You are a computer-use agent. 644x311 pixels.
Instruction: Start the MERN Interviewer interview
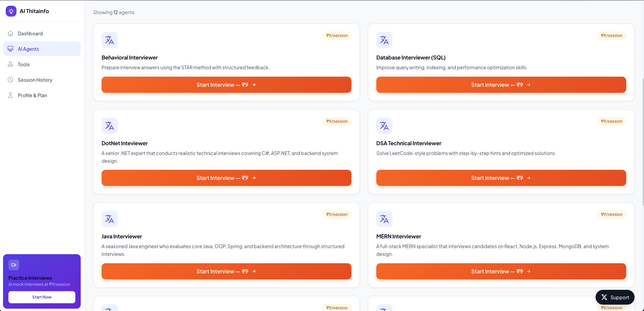(501, 271)
